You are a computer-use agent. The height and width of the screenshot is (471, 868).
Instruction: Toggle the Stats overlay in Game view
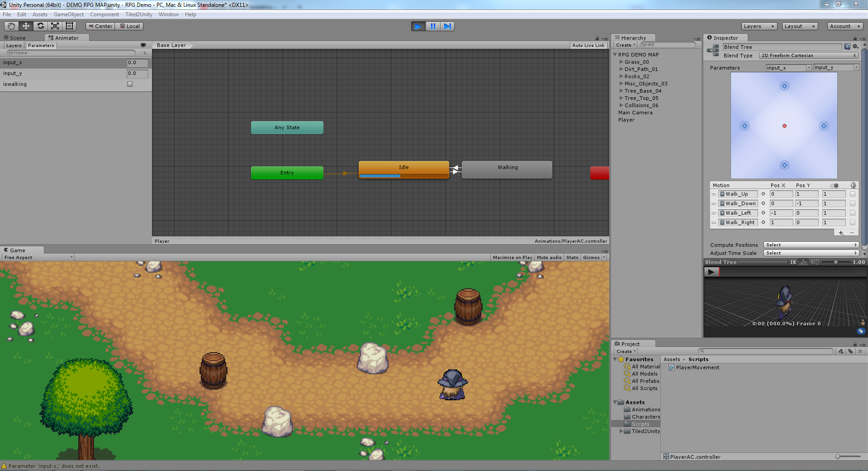(572, 258)
